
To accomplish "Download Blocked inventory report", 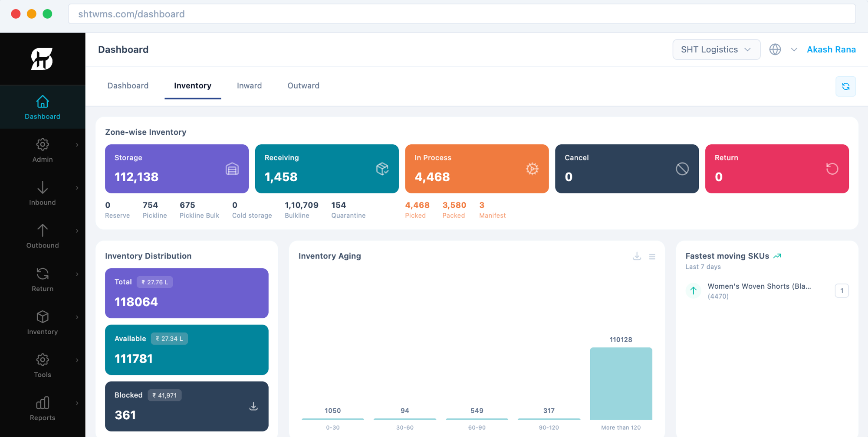I will pos(253,406).
